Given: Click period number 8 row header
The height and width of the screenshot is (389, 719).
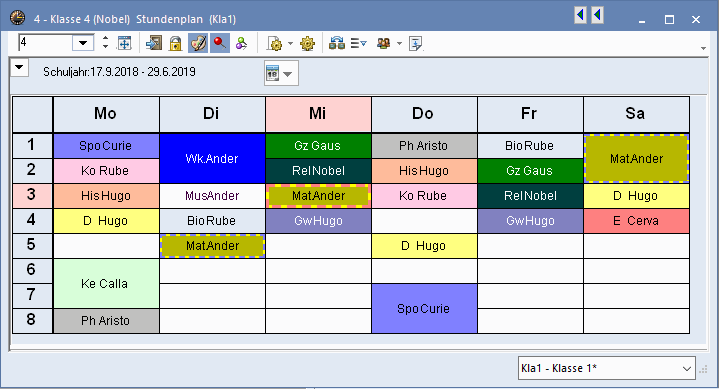Looking at the screenshot, I should (x=32, y=321).
